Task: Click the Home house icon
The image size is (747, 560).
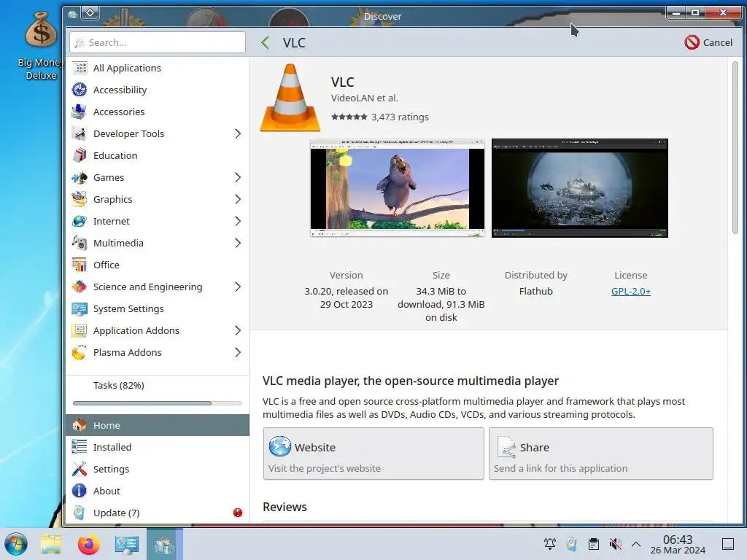Action: click(80, 425)
